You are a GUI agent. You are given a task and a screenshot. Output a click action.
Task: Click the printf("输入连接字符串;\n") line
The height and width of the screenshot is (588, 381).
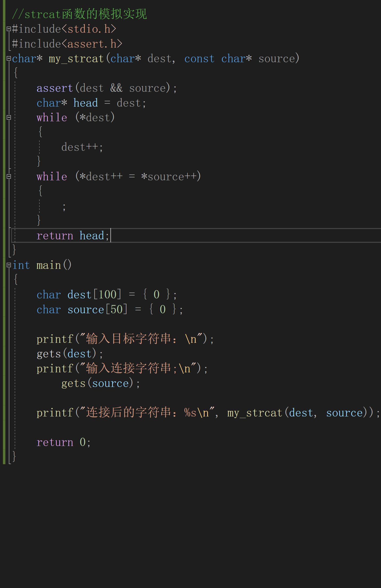[122, 368]
